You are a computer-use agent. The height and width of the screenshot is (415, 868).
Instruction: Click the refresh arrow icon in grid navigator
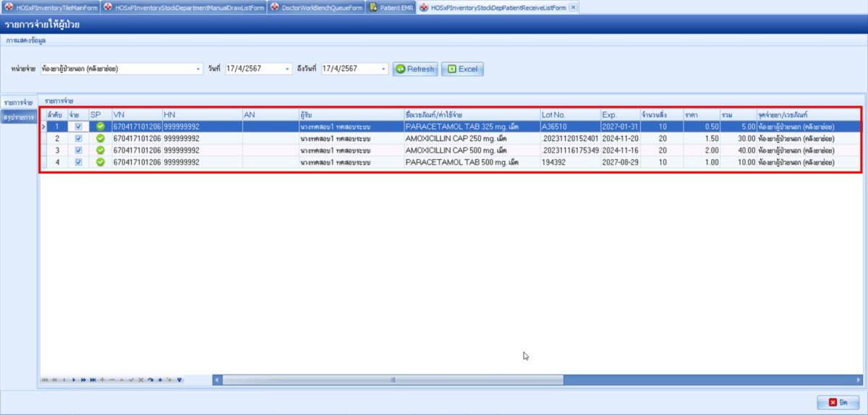pos(150,380)
